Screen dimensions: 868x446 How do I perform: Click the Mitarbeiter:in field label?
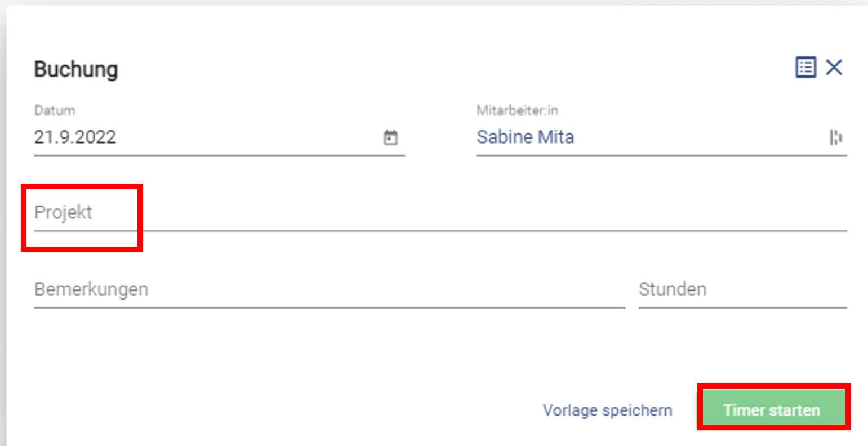point(517,110)
